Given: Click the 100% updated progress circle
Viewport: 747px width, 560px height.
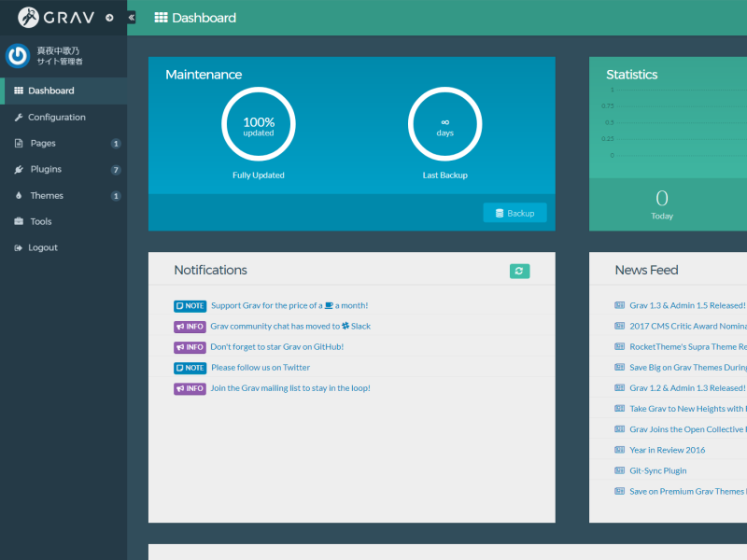Looking at the screenshot, I should pos(259,124).
